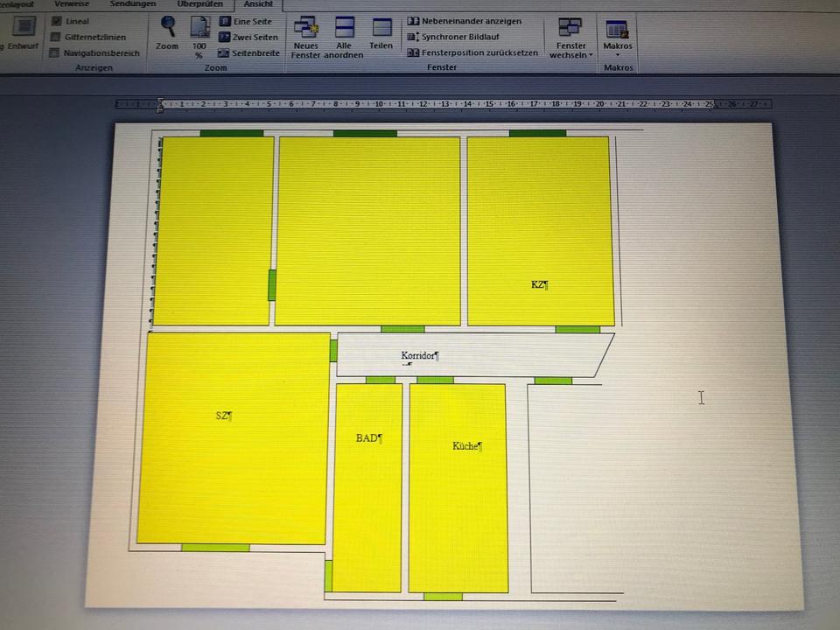Click the Korridor text label
840x630 pixels.
[418, 356]
